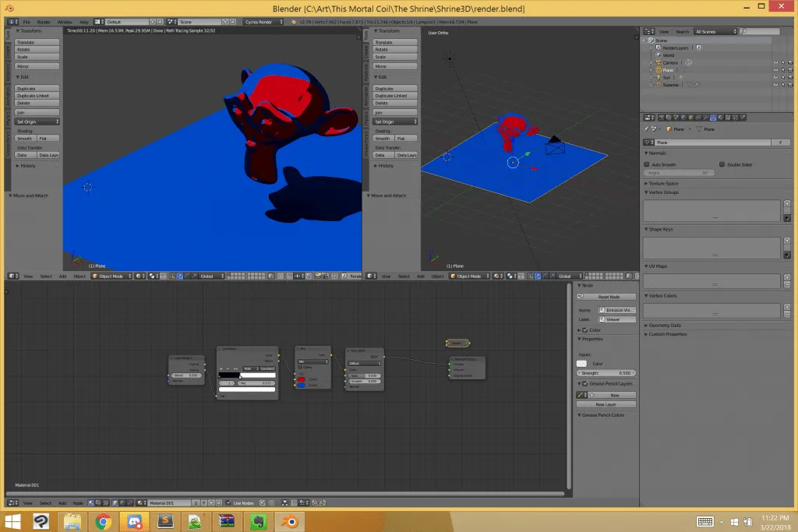Open the Add menu in the Node Editor

tap(61, 502)
